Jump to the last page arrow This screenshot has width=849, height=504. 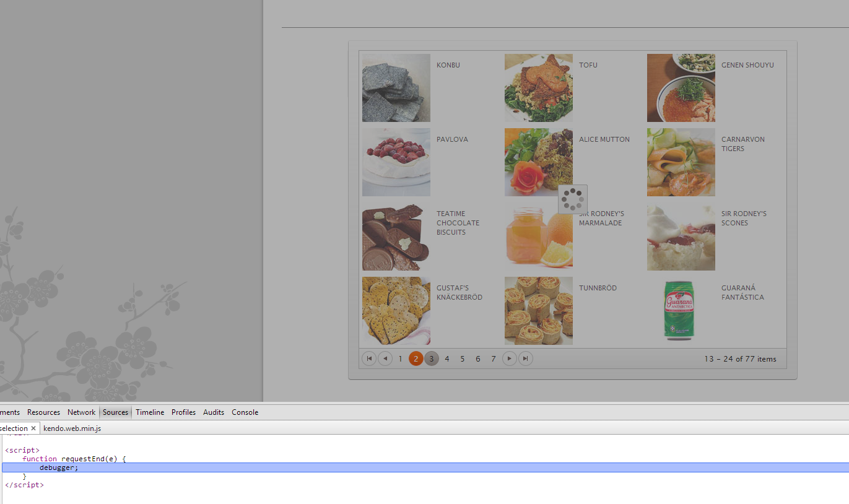(x=526, y=358)
